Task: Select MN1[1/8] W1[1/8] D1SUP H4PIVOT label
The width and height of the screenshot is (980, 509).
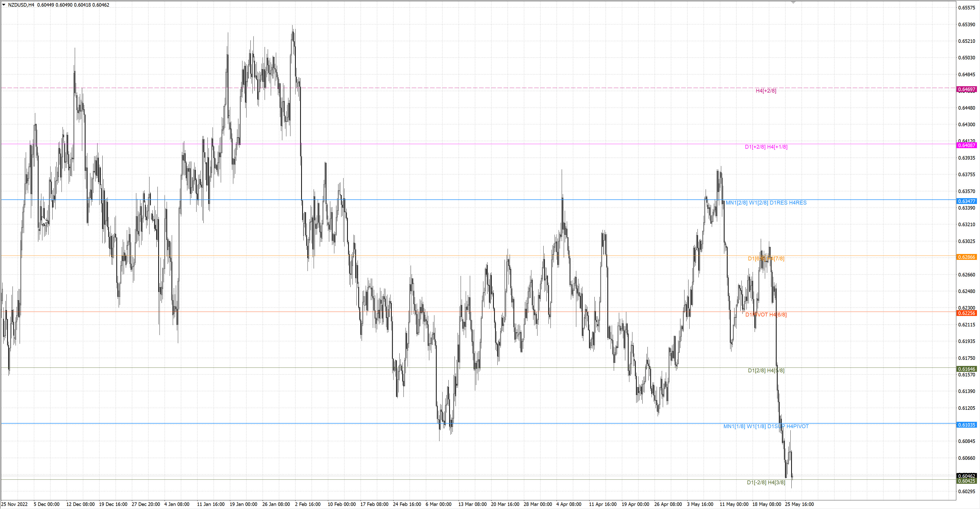Action: coord(766,427)
